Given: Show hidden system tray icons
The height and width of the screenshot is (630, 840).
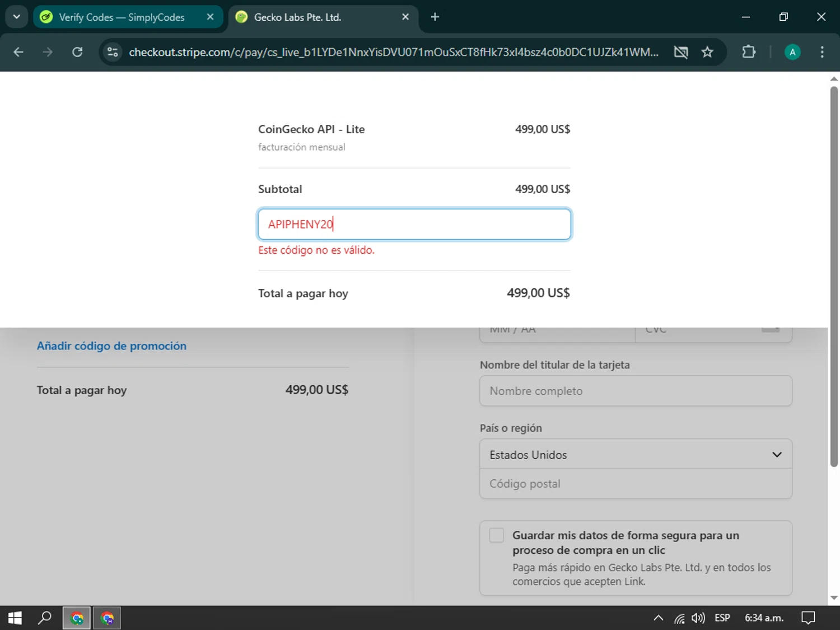Looking at the screenshot, I should pyautogui.click(x=659, y=618).
